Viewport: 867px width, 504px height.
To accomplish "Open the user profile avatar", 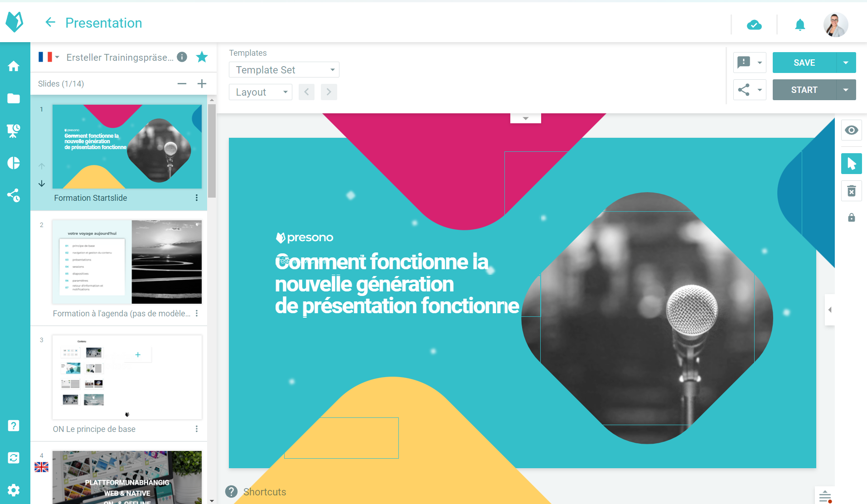I will [835, 24].
